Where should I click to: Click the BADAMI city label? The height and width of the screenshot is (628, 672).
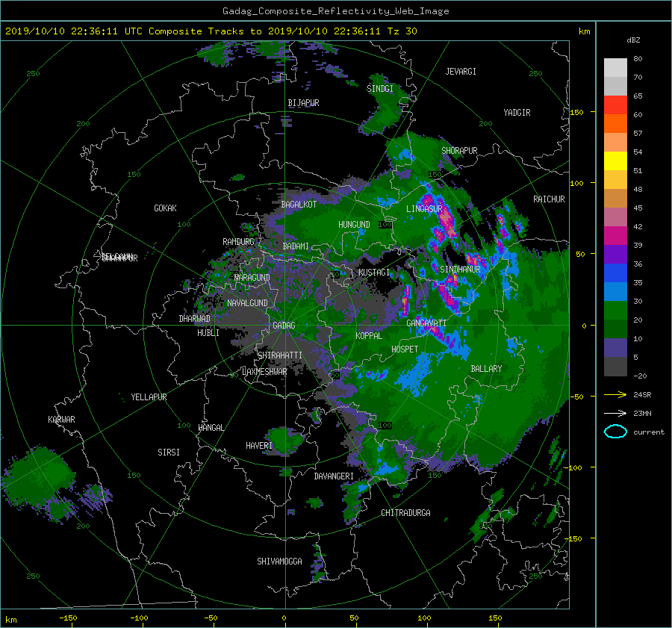pyautogui.click(x=296, y=246)
